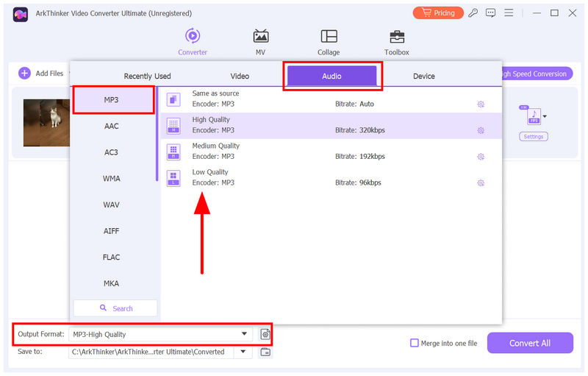Viewport: 588px width, 376px height.
Task: Choose High Quality preset icon
Action: (173, 126)
